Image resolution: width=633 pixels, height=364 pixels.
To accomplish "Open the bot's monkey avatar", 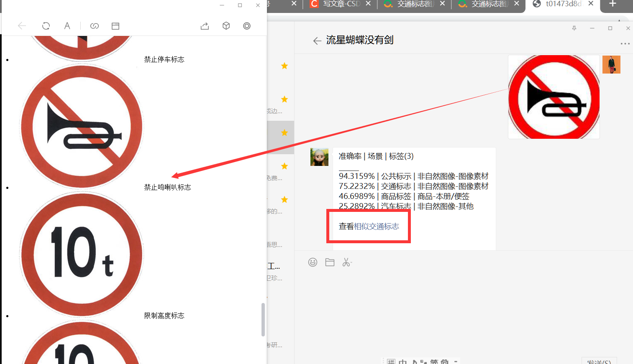I will point(319,157).
